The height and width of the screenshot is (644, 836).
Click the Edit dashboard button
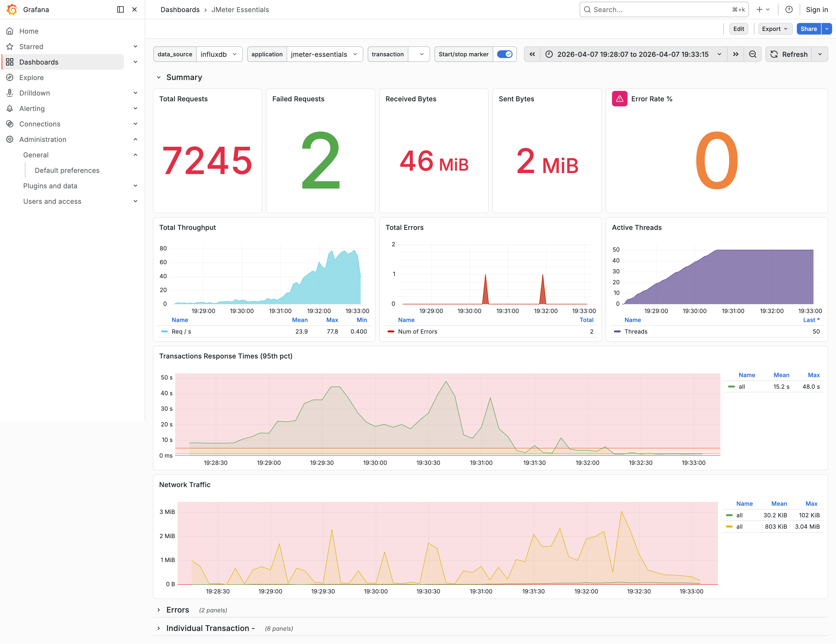(x=738, y=29)
